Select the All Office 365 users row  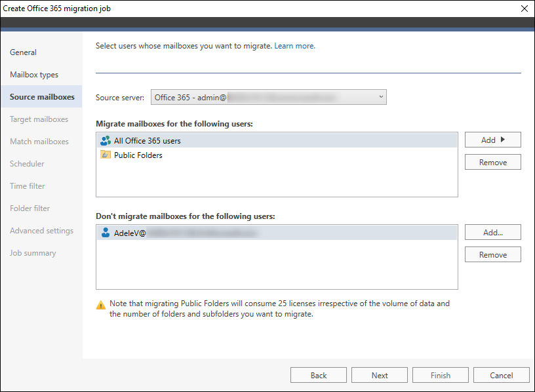[148, 140]
